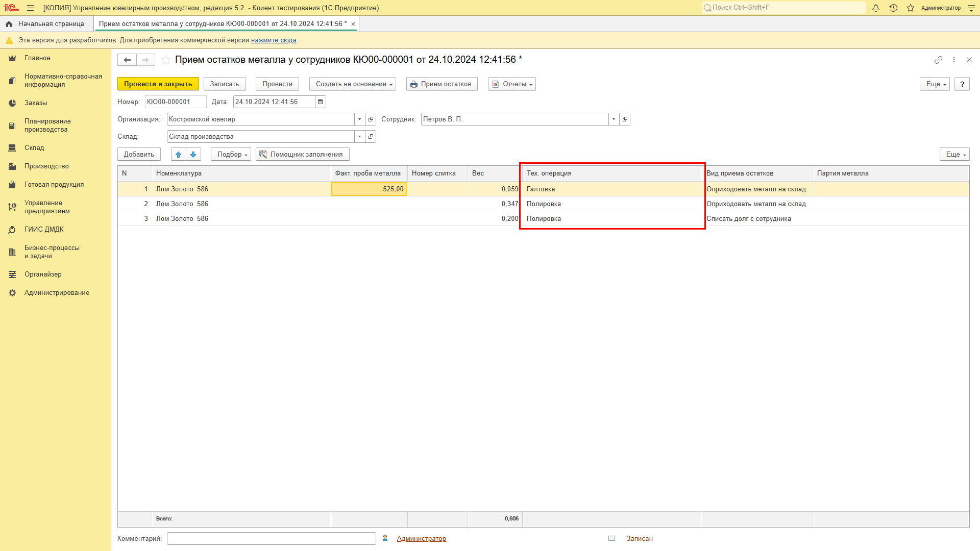Screen dimensions: 980x551
Task: Open calendar picker next to Дата field
Action: (321, 102)
